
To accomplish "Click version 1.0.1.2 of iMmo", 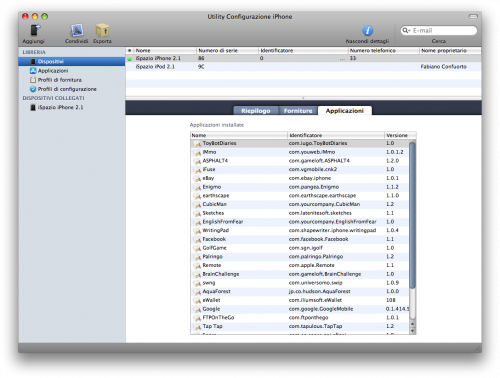I will tap(395, 152).
